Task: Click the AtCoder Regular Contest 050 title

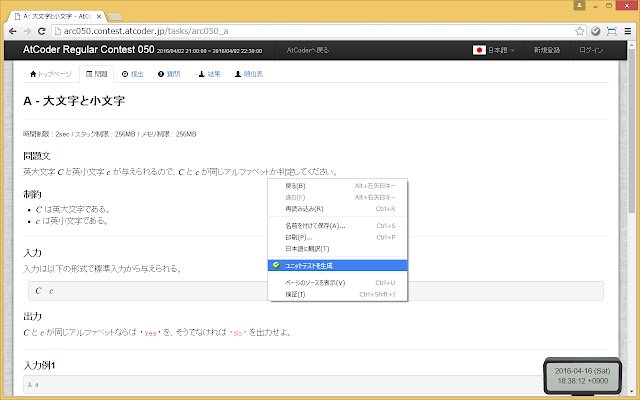Action: pyautogui.click(x=89, y=49)
